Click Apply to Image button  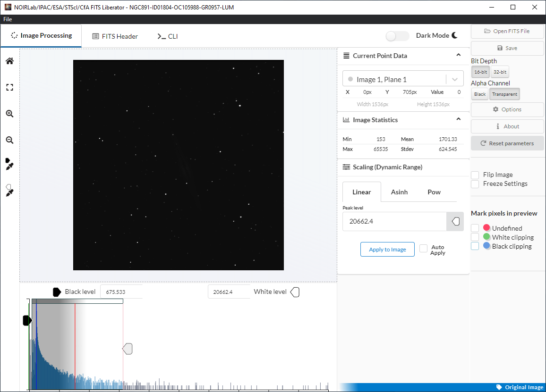point(387,250)
